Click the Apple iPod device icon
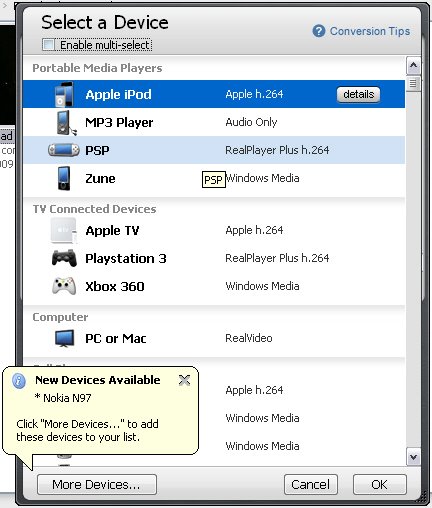Screen dimensions: 432x508 pyautogui.click(x=64, y=94)
